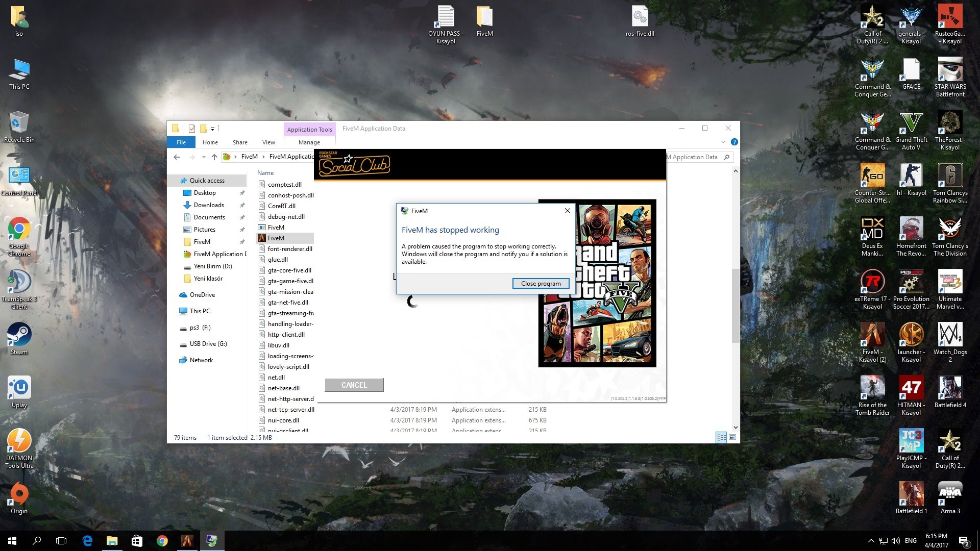This screenshot has width=980, height=551.
Task: Open TeamSpeak 3 Client desktop icon
Action: (x=19, y=289)
